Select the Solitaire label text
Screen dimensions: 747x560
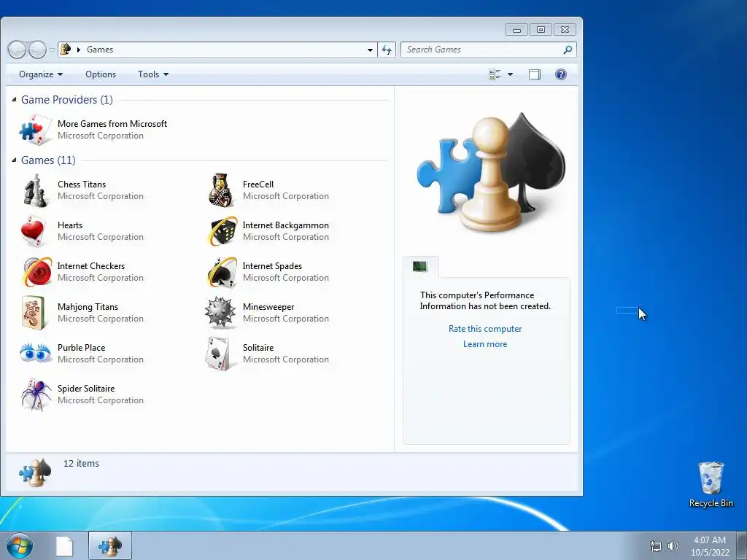258,348
